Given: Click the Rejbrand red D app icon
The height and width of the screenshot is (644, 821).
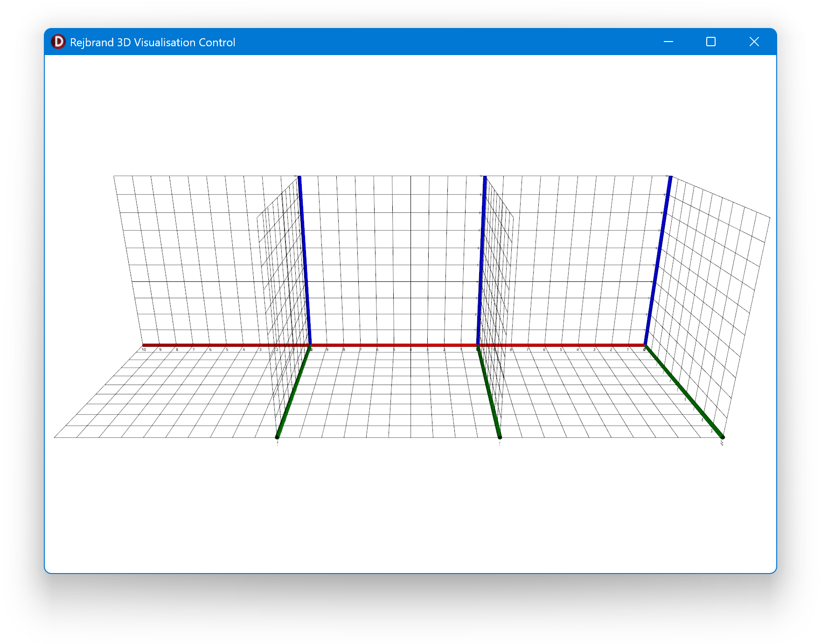Looking at the screenshot, I should [58, 42].
